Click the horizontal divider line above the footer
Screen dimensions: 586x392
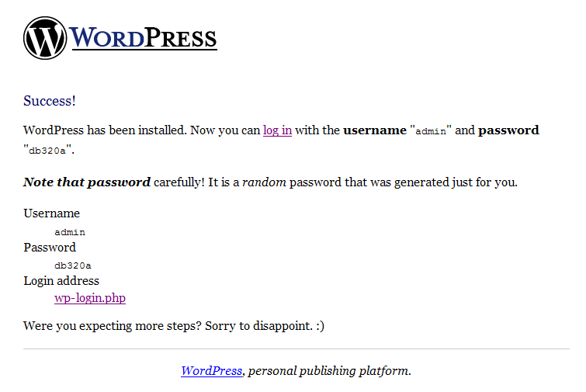tap(296, 349)
